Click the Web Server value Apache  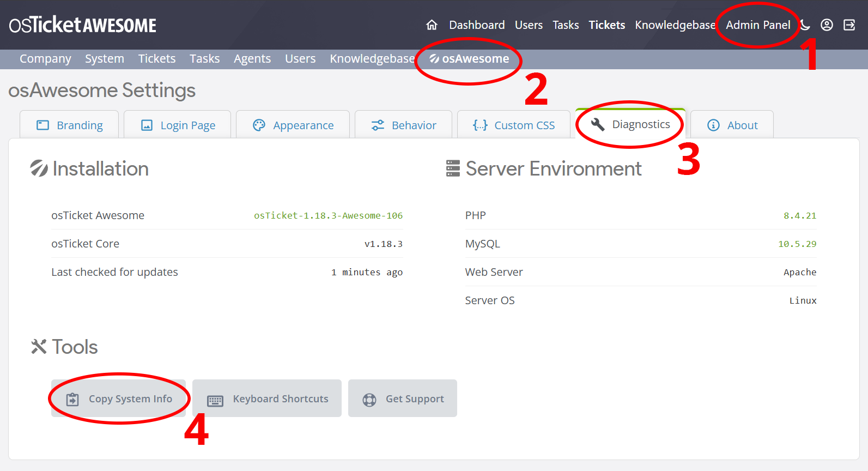pos(800,272)
